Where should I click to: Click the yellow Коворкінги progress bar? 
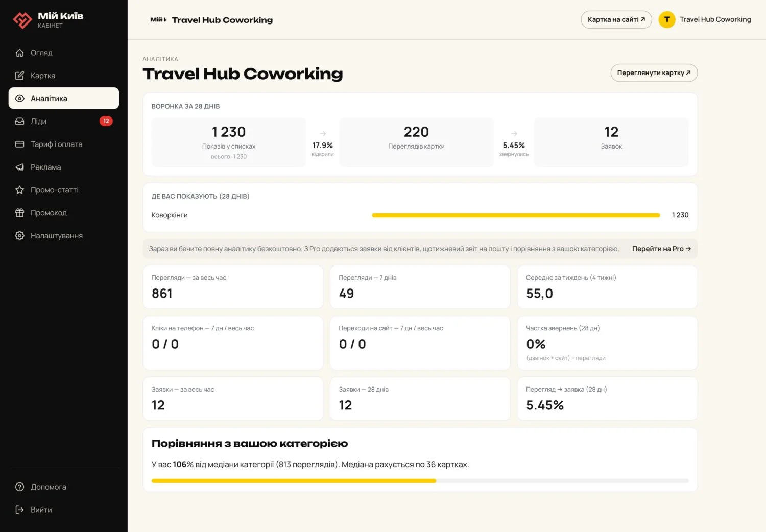pos(516,215)
